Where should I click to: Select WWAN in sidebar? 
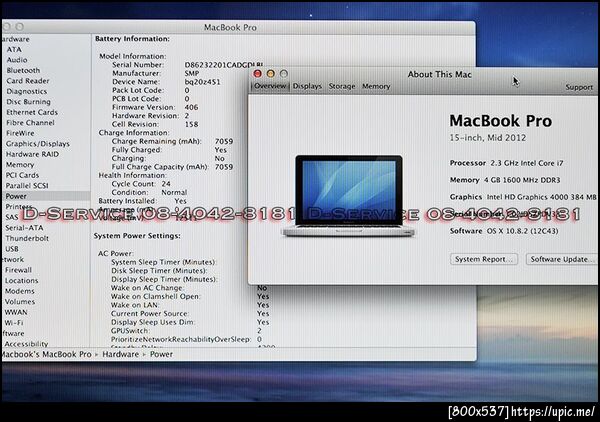[16, 312]
